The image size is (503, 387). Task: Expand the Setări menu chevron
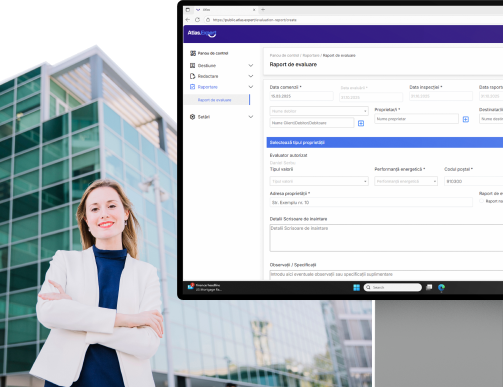pyautogui.click(x=251, y=117)
